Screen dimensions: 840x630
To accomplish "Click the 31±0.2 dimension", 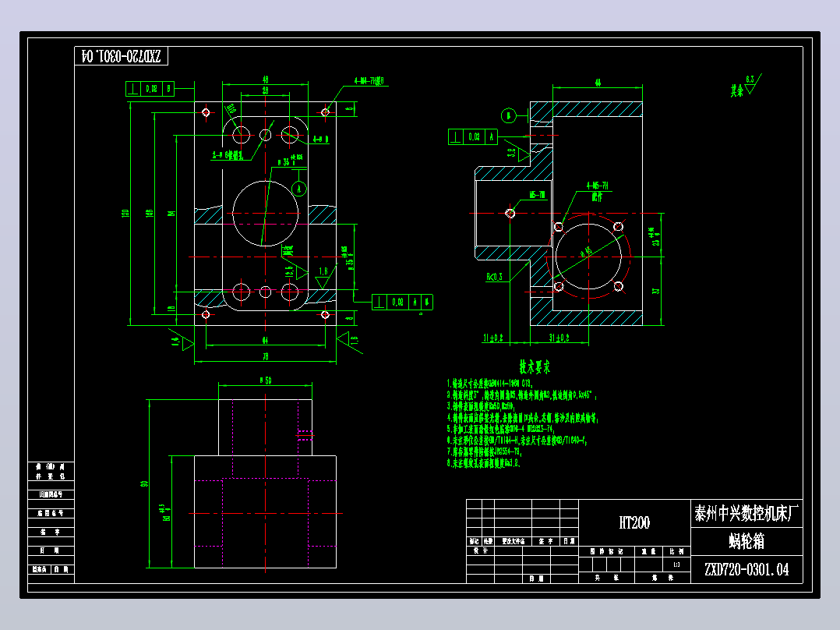I will pyautogui.click(x=559, y=338).
